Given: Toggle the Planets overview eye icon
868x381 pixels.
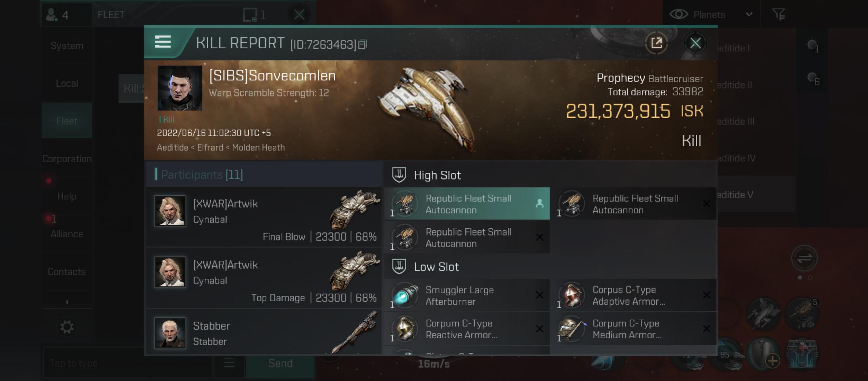Looking at the screenshot, I should [x=679, y=14].
